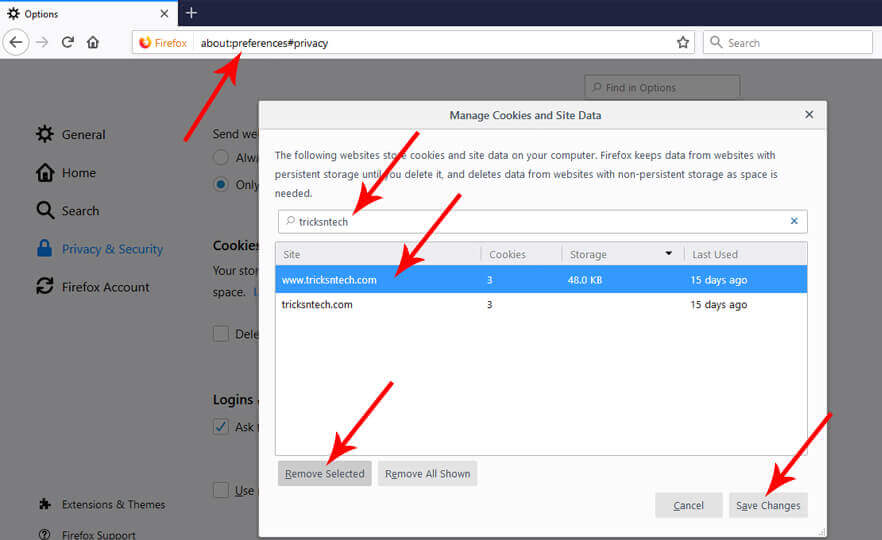Click the Home house icon in sidebar

(x=45, y=172)
